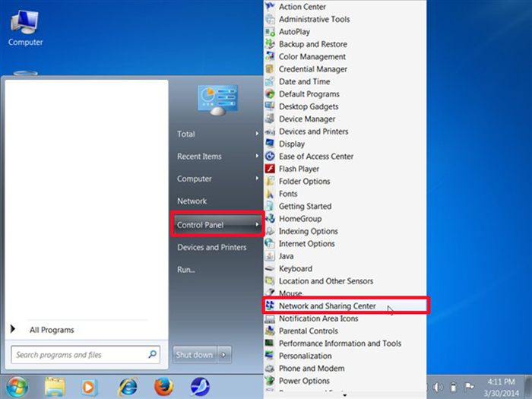Click the Parental Controls icon
This screenshot has height=399, width=532.
click(x=270, y=331)
